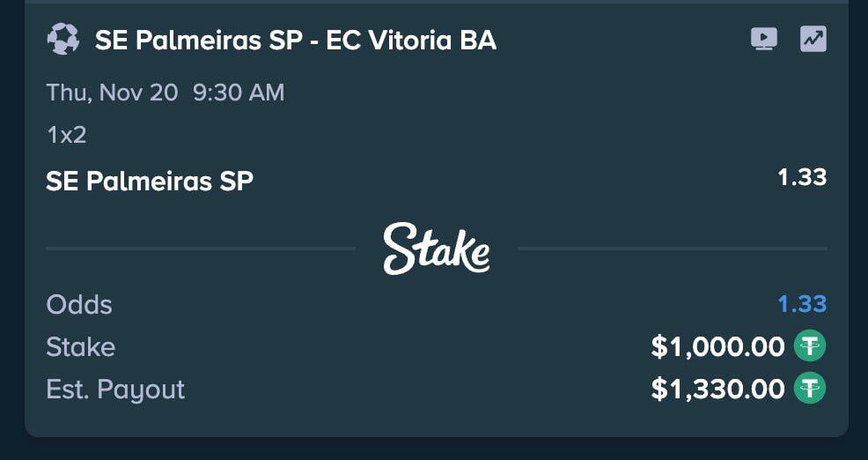Open the live stream TV icon

(763, 40)
